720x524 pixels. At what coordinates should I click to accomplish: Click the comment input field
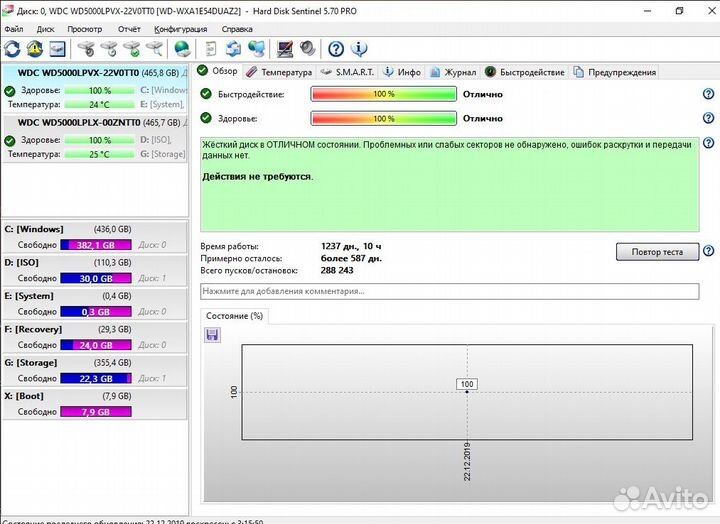pyautogui.click(x=449, y=291)
